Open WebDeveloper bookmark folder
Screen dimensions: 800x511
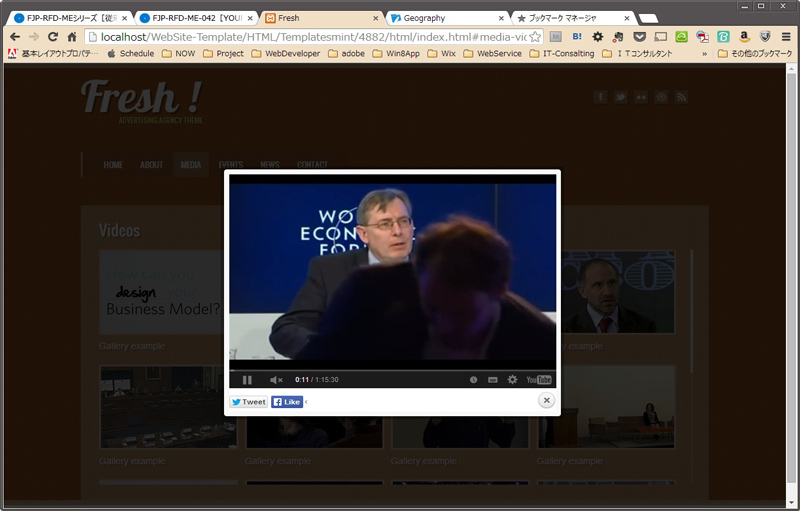coord(286,54)
